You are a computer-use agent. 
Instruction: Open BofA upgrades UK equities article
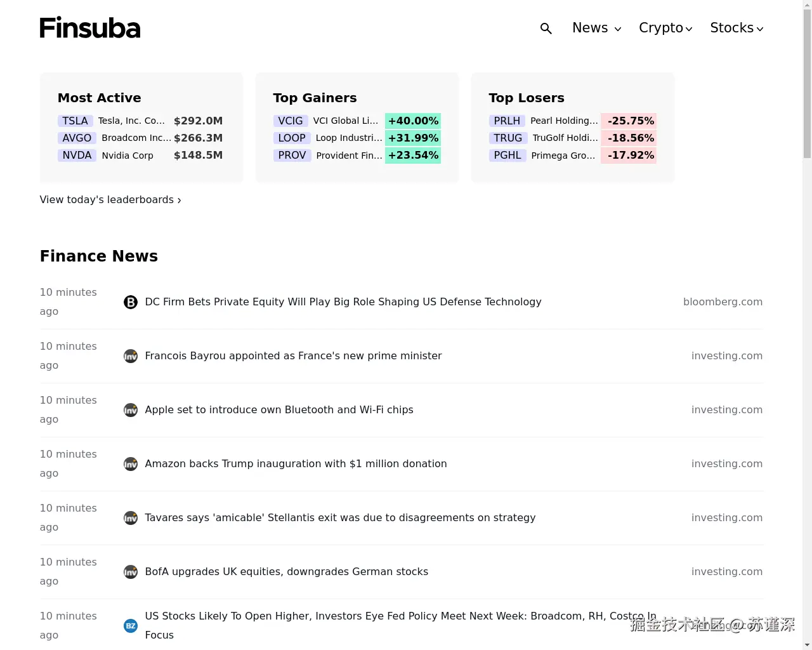[286, 572]
